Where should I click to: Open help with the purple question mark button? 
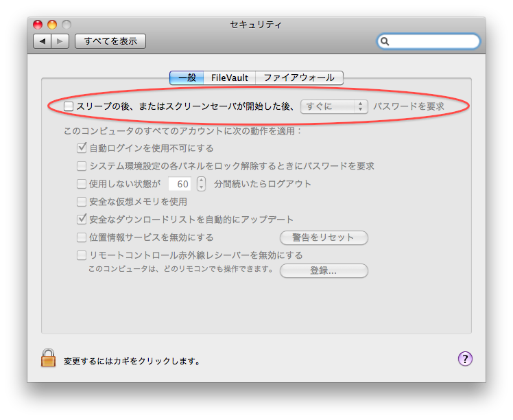tap(465, 358)
